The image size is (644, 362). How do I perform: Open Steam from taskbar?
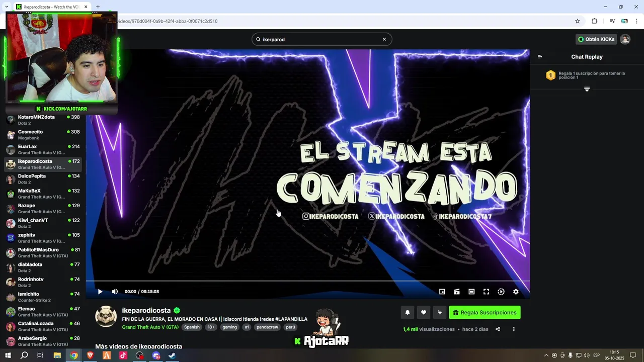coord(172,355)
